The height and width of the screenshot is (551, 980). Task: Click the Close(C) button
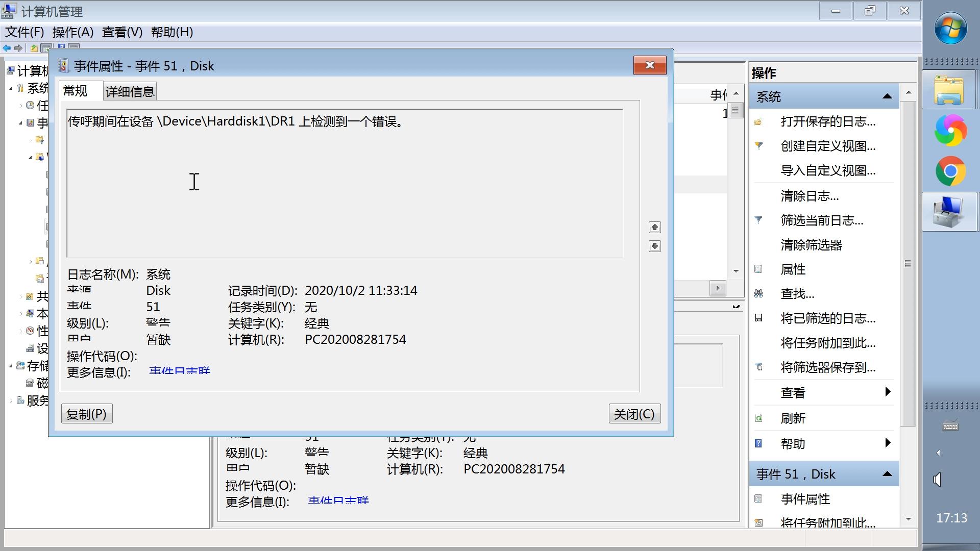coord(634,414)
